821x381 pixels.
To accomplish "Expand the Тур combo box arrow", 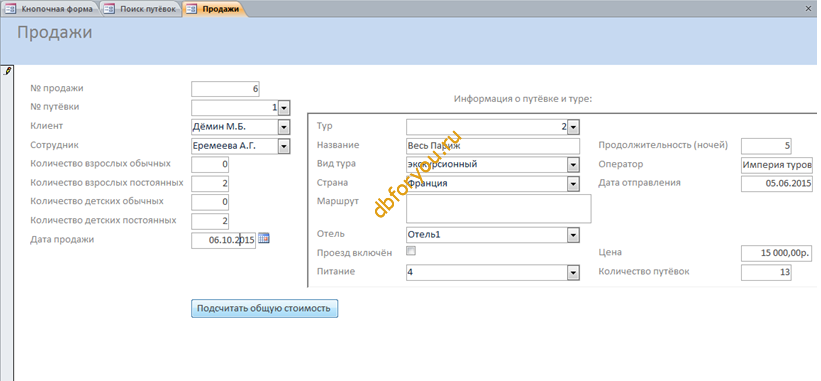I will 573,127.
